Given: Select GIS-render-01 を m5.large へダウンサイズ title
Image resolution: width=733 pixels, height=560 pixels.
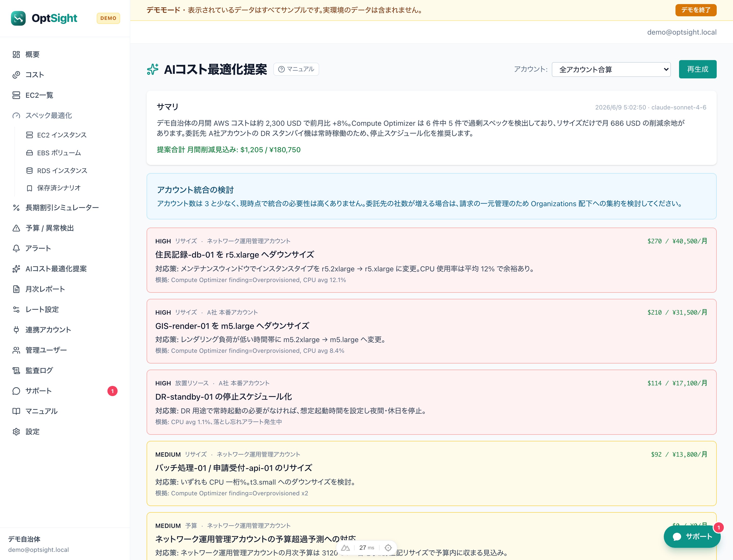Looking at the screenshot, I should (232, 326).
